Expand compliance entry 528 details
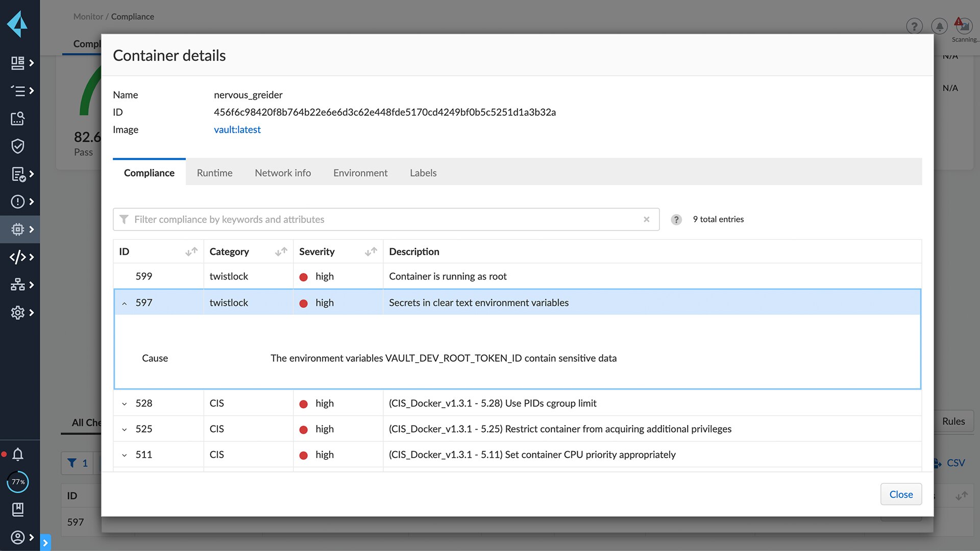This screenshot has height=551, width=980. (124, 403)
